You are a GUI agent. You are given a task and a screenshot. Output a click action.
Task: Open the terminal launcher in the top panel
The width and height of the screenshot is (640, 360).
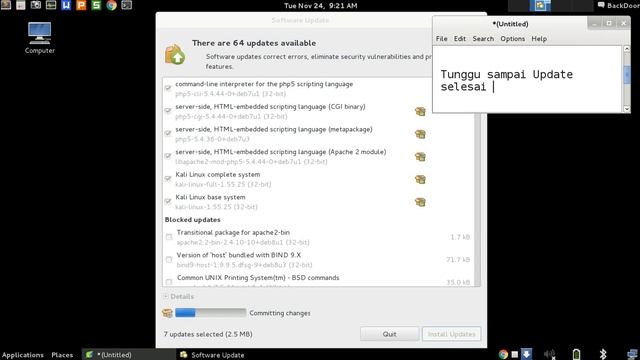point(127,5)
